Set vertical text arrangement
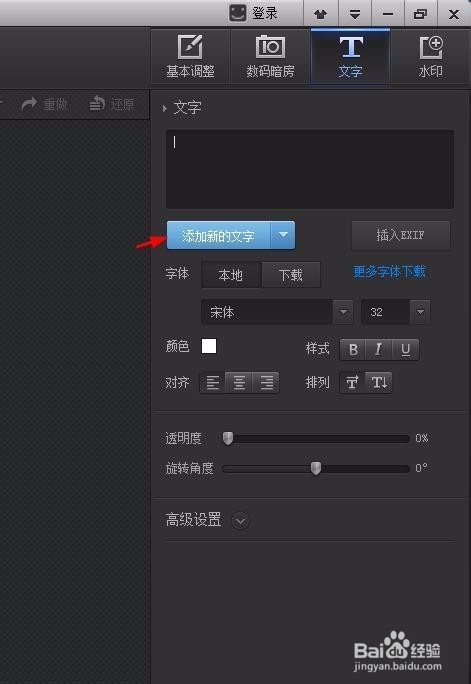The image size is (471, 684). point(379,383)
